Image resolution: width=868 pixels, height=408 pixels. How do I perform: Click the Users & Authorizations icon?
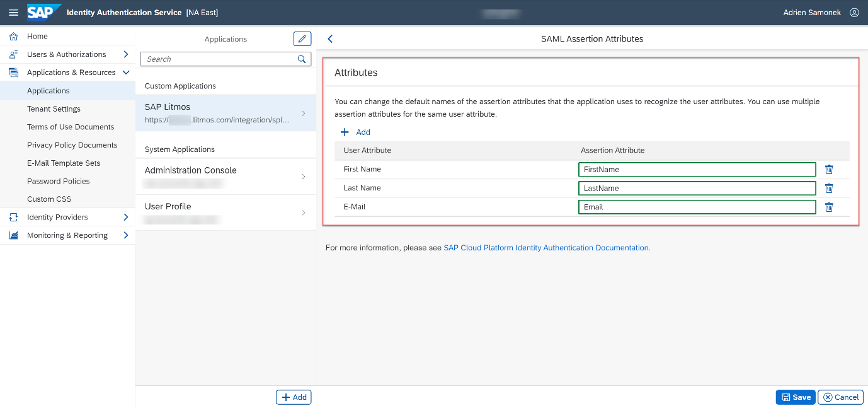pos(13,54)
